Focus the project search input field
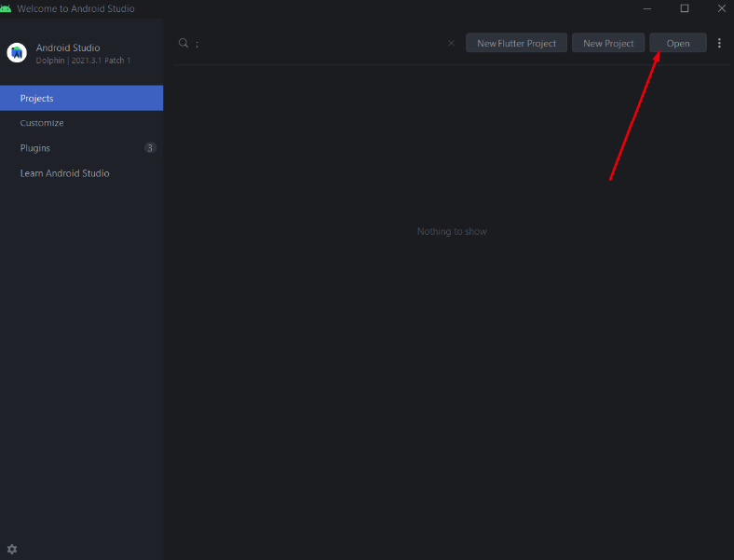Image resolution: width=734 pixels, height=560 pixels. (317, 43)
